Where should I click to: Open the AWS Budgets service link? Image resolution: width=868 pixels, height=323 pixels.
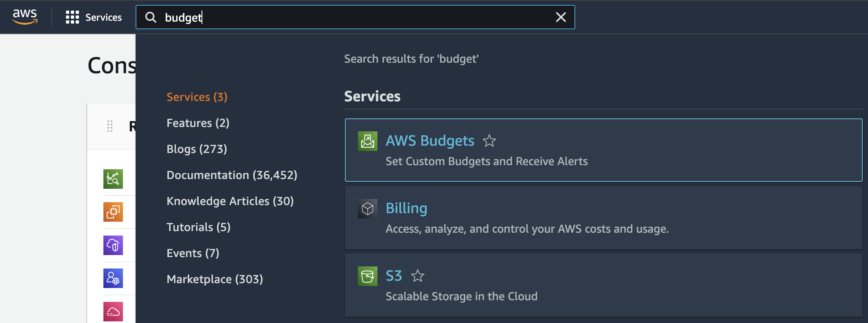(x=430, y=141)
